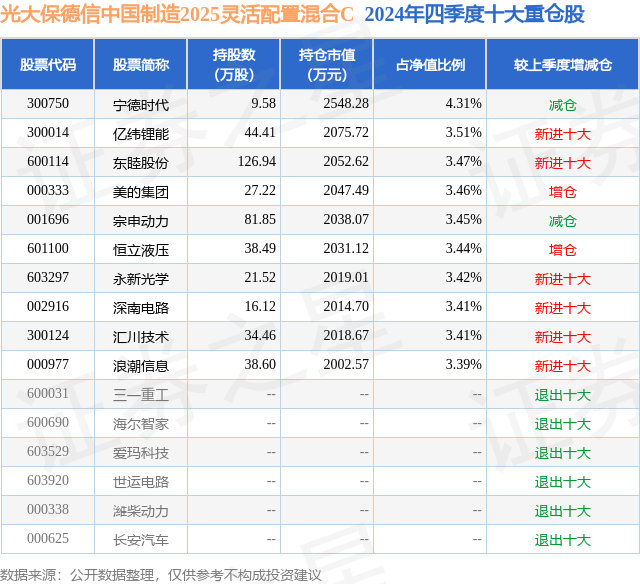Viewport: 640px width, 584px height.
Task: Select stock code 600031
Action: [x=48, y=393]
